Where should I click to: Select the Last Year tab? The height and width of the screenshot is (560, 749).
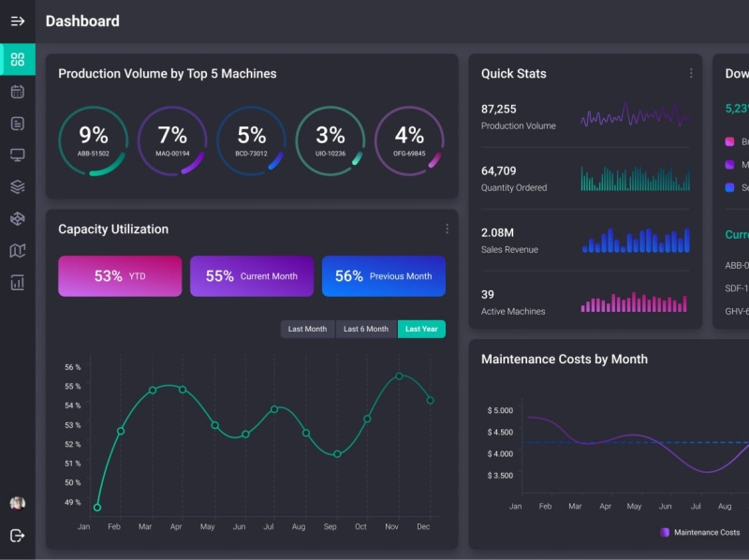pos(421,329)
